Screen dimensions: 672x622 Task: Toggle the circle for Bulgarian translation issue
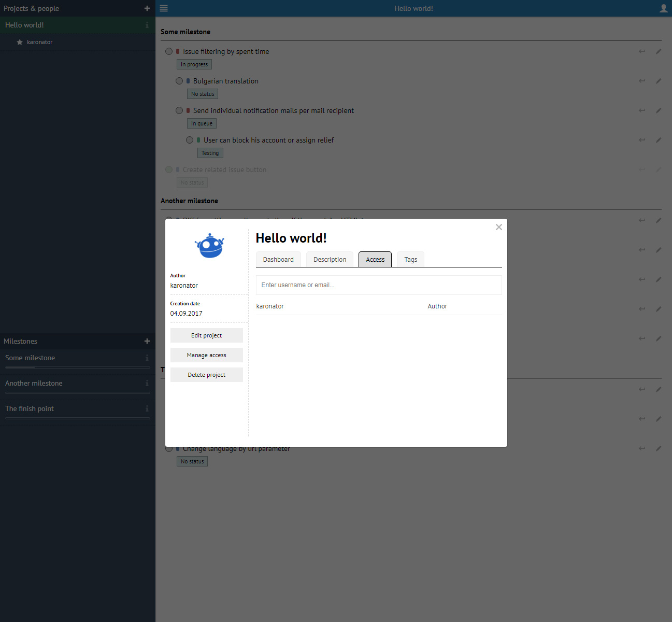(179, 81)
